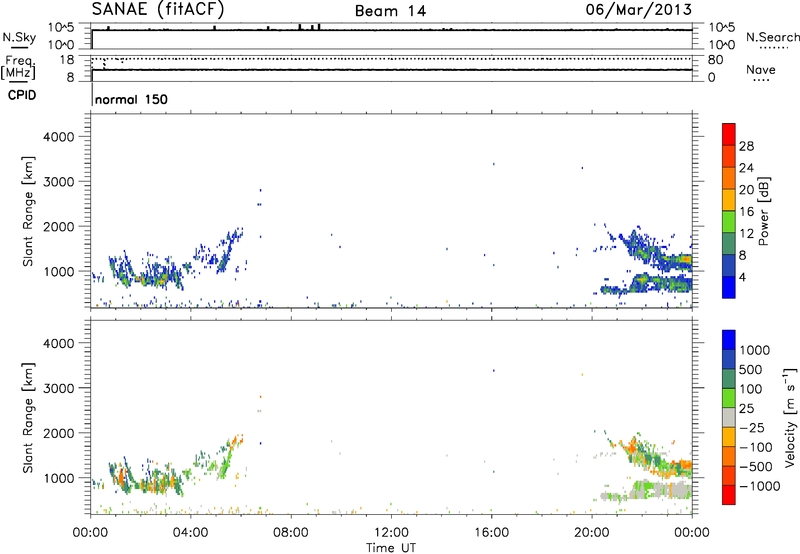Click the Power colorbar value 28

[x=746, y=146]
